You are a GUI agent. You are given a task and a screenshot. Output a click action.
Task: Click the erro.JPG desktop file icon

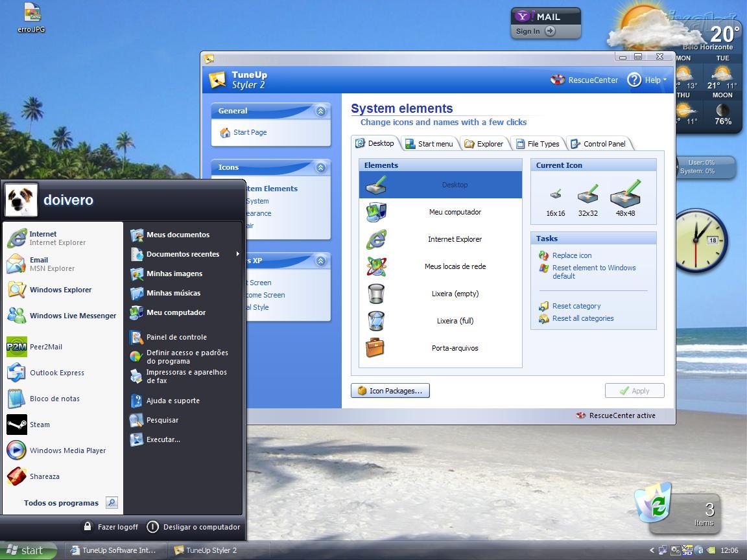tap(31, 17)
